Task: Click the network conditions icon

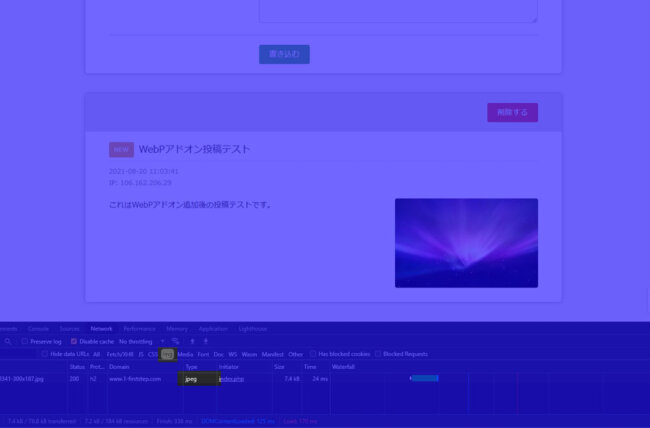Action: point(175,341)
